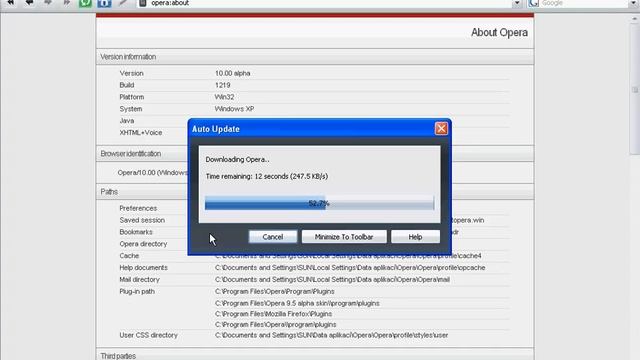Click the platform value 'Win32'
Image resolution: width=640 pixels, height=360 pixels.
pyautogui.click(x=224, y=97)
